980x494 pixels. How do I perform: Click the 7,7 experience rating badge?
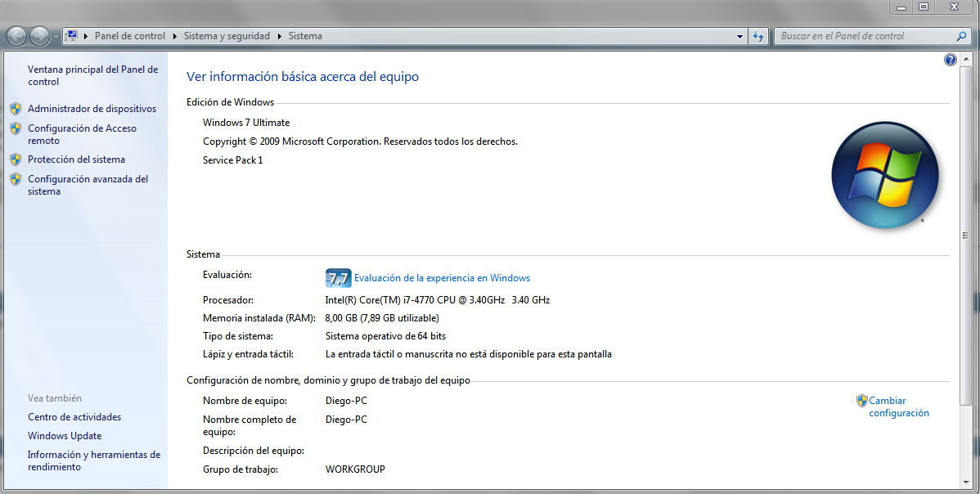click(338, 278)
